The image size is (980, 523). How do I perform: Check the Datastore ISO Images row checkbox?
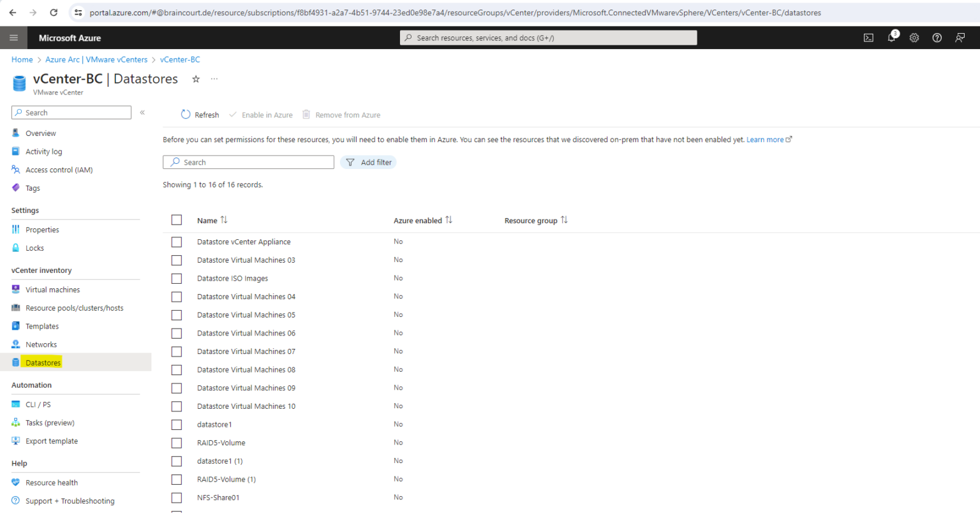click(x=177, y=278)
